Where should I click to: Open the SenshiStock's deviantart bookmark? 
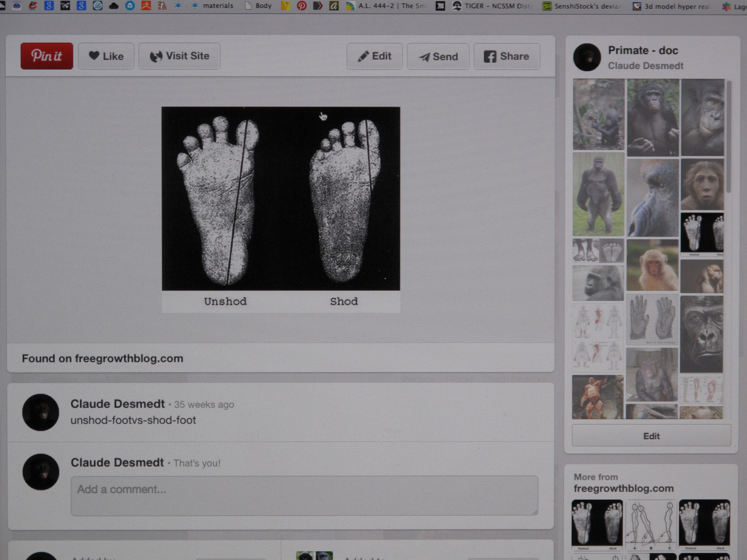[582, 6]
